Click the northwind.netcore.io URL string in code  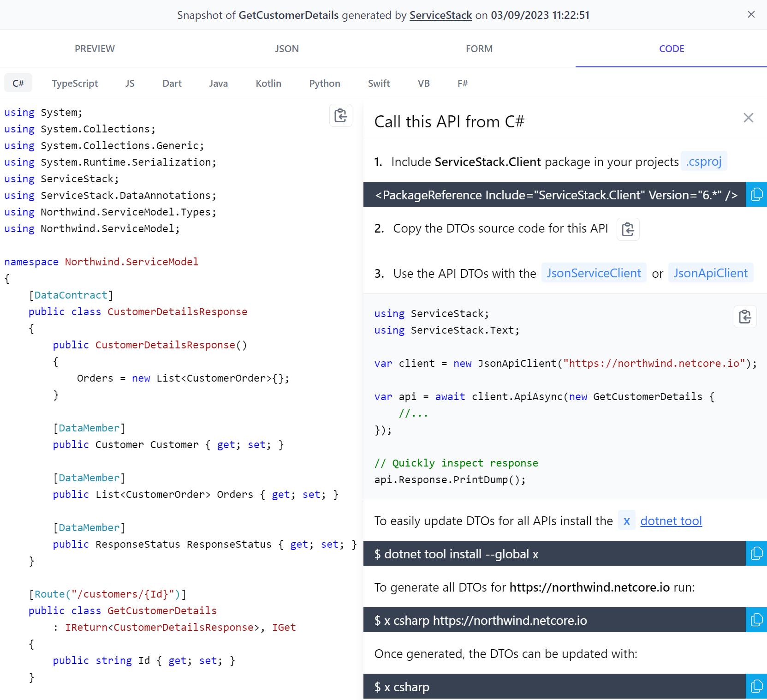(x=654, y=363)
